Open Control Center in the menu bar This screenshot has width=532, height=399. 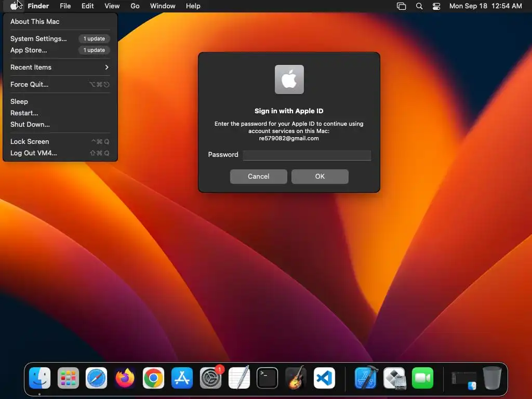[x=436, y=6]
